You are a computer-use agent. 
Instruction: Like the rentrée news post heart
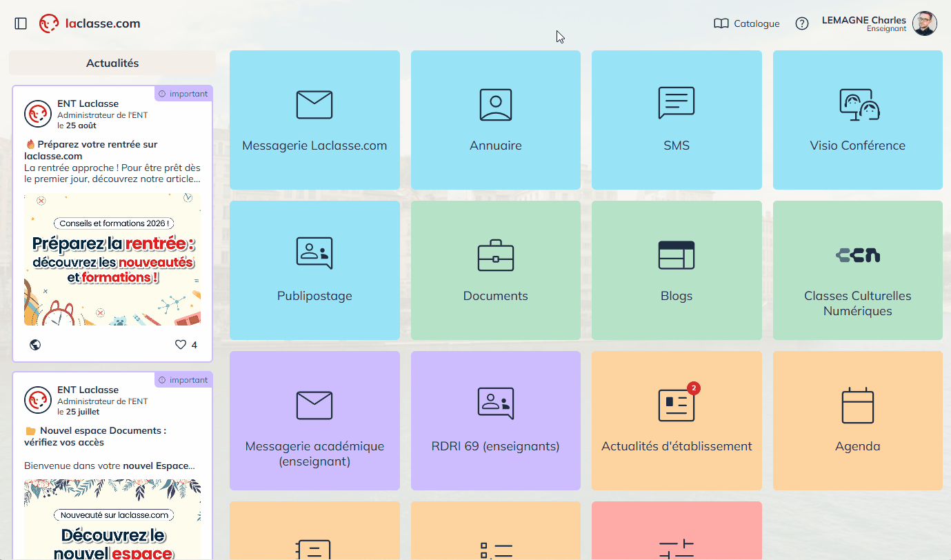pos(181,345)
